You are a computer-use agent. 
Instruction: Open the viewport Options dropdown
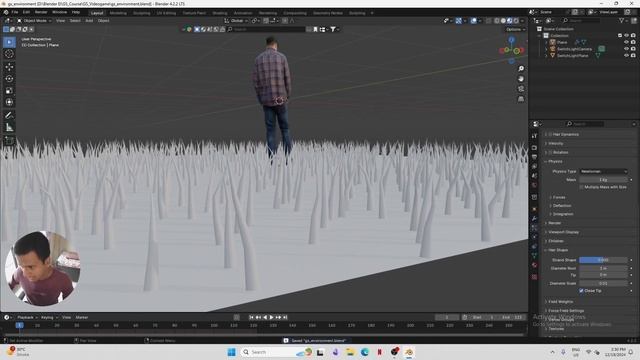515,29
